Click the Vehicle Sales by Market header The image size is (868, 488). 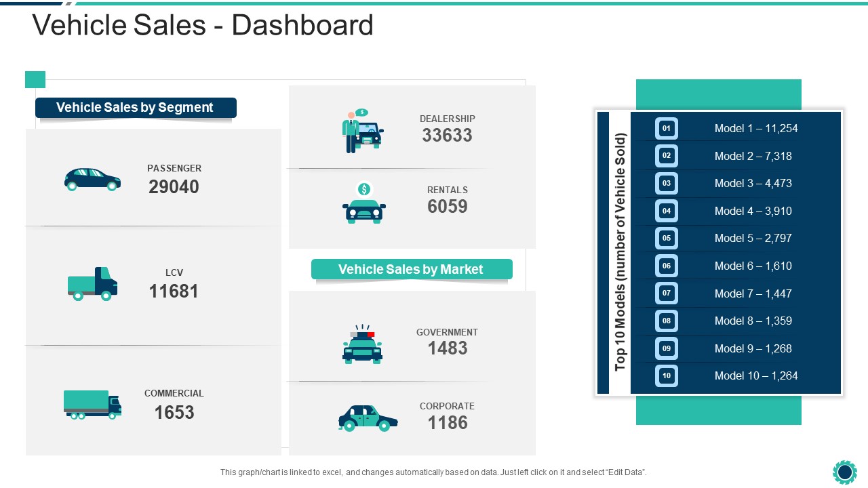(412, 269)
